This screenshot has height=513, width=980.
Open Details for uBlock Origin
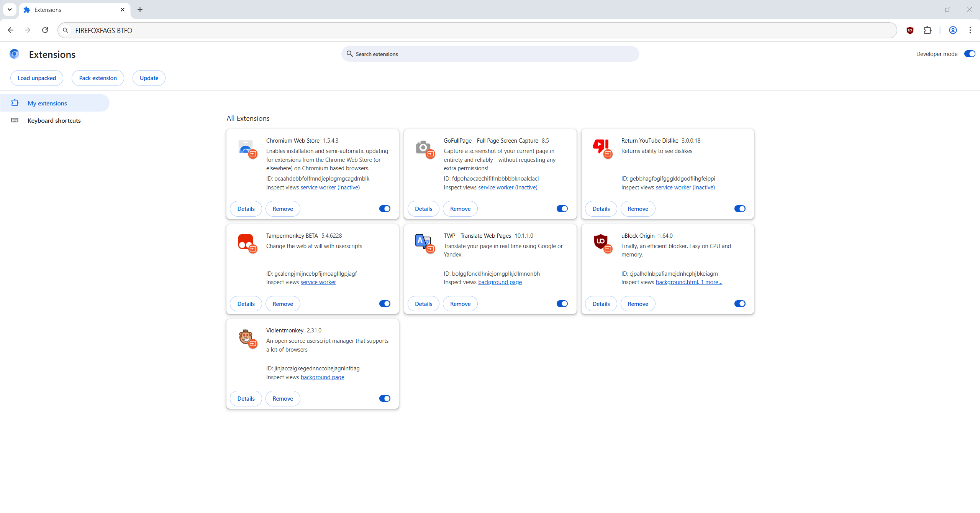[x=601, y=304]
